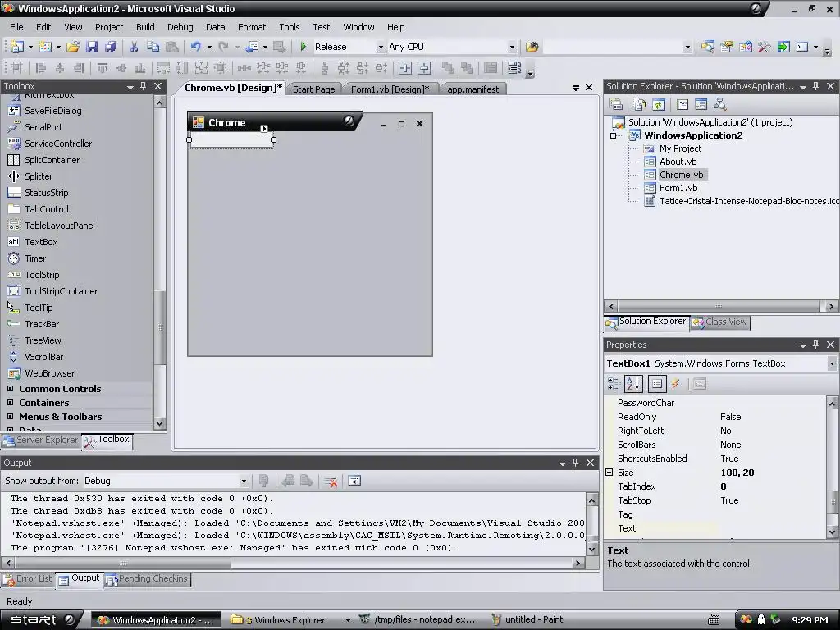Viewport: 840px width, 630px height.
Task: Click Center Vertically layout icon
Action: 424,68
